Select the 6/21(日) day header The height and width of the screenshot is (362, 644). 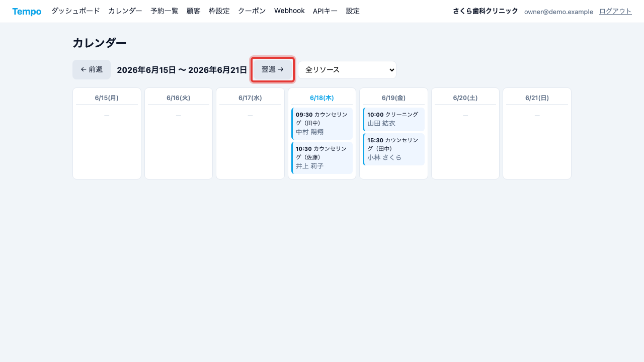tap(537, 98)
